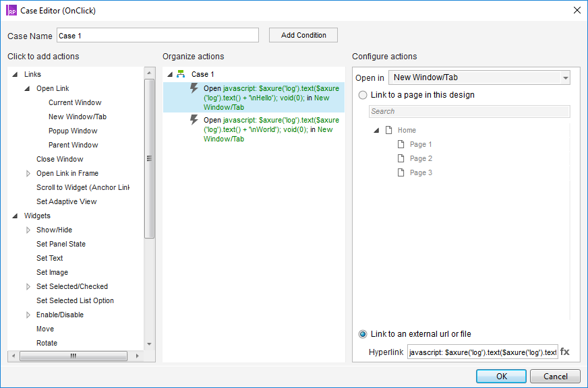
Task: Click the Page 3 document icon
Action: coord(401,172)
